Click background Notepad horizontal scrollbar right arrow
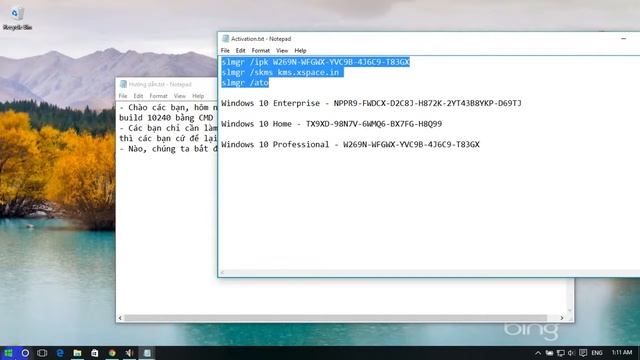The height and width of the screenshot is (360, 640). tap(562, 318)
